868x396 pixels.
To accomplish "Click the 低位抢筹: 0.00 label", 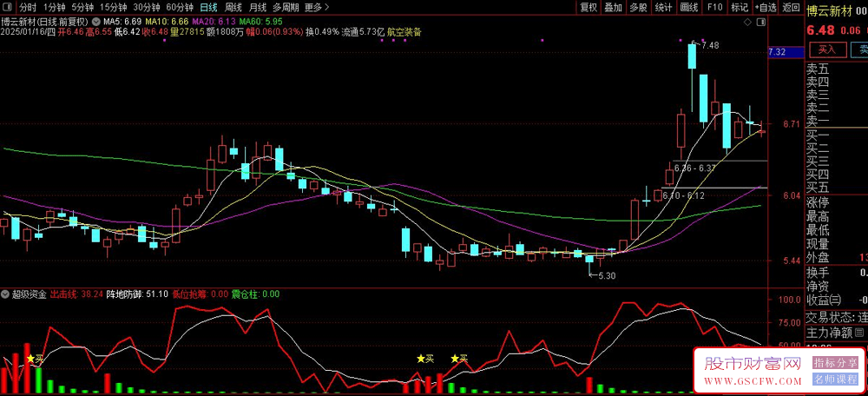I will 200,294.
